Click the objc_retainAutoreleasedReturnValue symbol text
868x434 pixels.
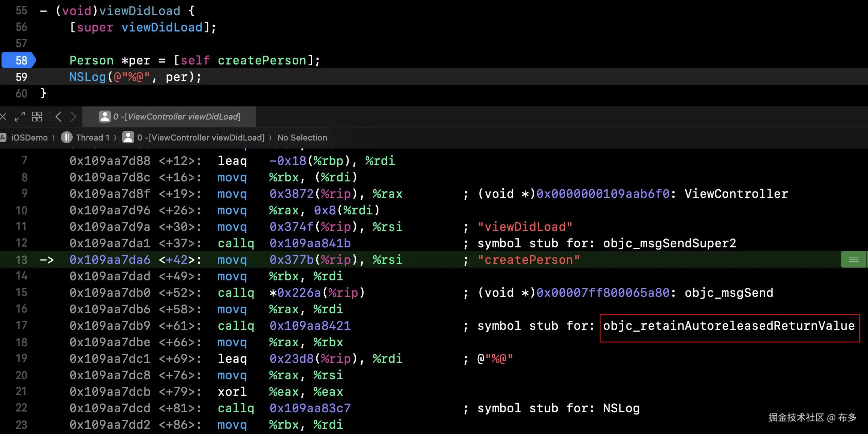pos(729,326)
